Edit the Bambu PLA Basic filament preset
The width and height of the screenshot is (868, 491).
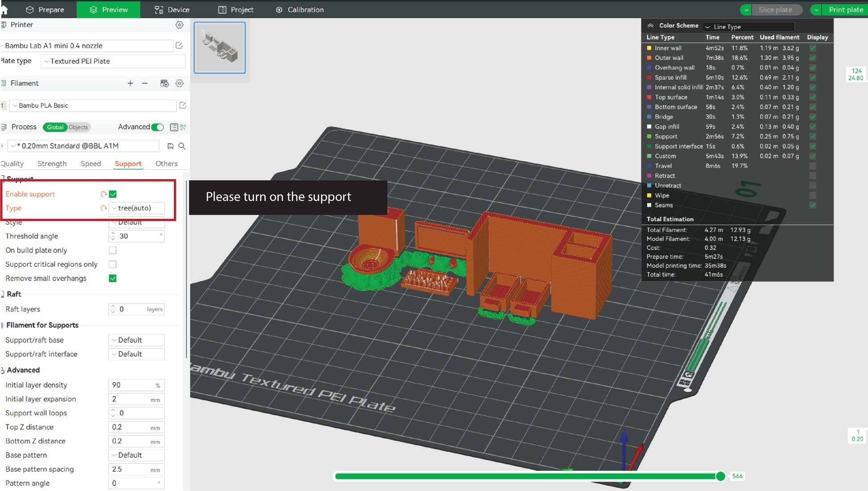182,105
